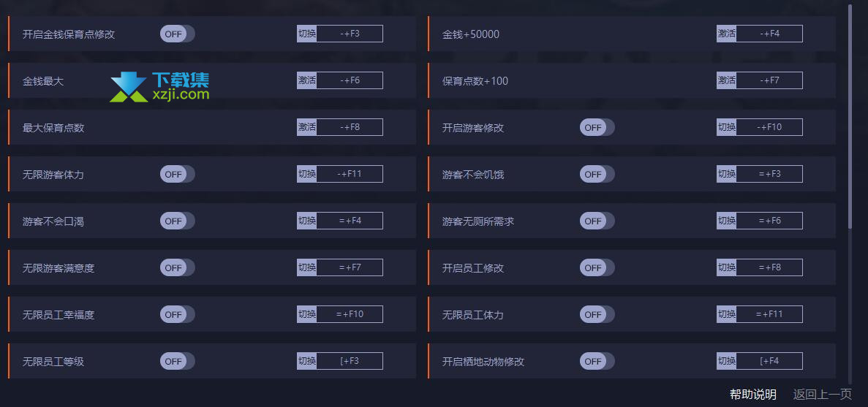
Task: Edit the -+F8 hotkey field for 最大保育点数
Action: (350, 127)
